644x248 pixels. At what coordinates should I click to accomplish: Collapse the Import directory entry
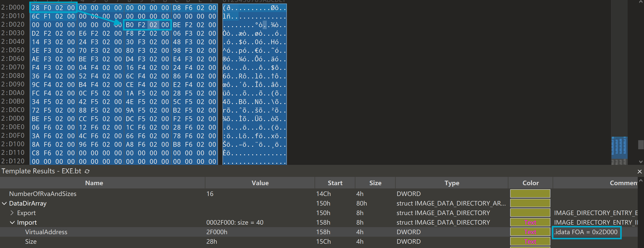(x=12, y=223)
